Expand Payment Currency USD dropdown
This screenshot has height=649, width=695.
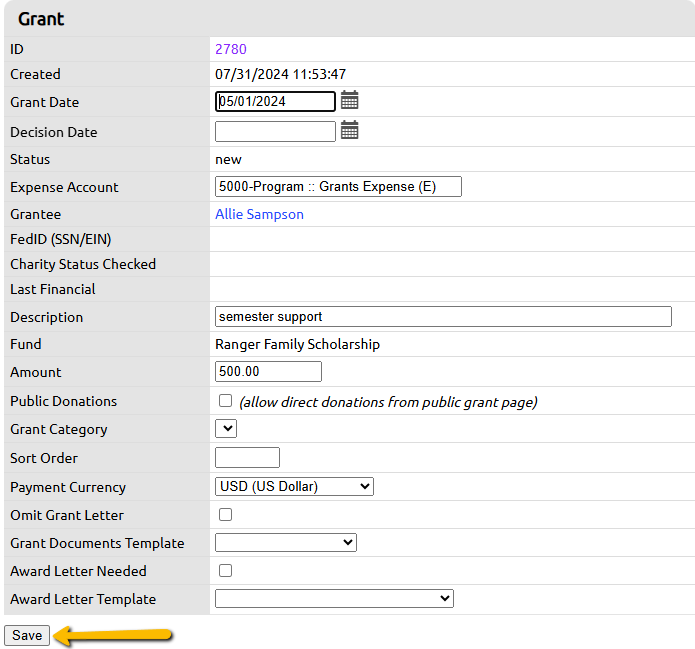point(294,486)
